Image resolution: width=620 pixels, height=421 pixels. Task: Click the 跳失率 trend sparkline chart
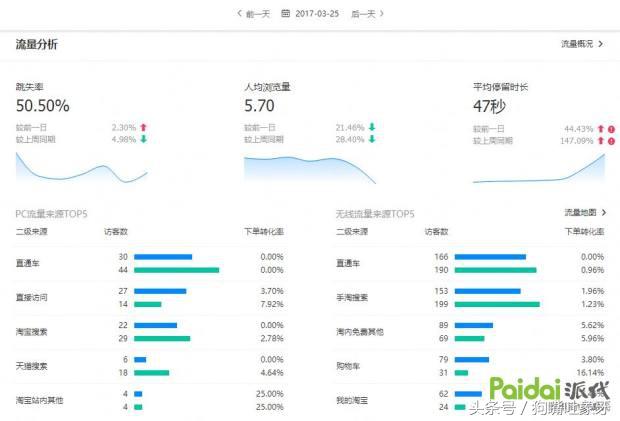tap(81, 168)
